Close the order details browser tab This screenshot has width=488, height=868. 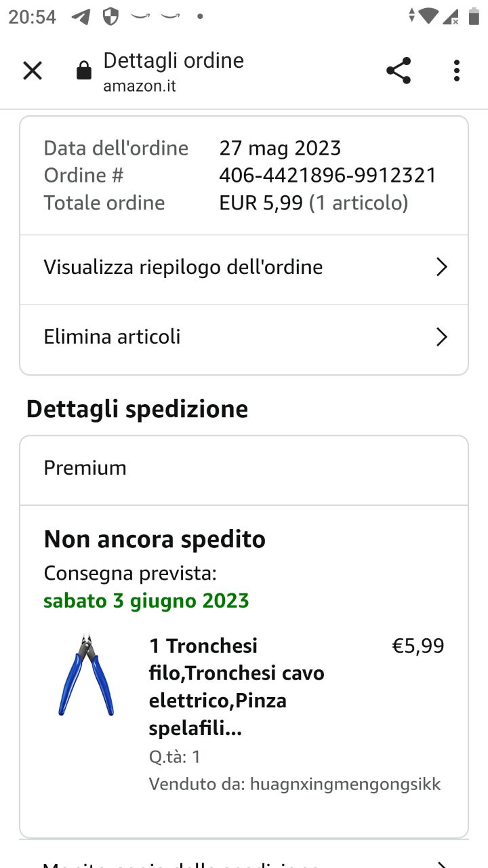click(x=33, y=71)
